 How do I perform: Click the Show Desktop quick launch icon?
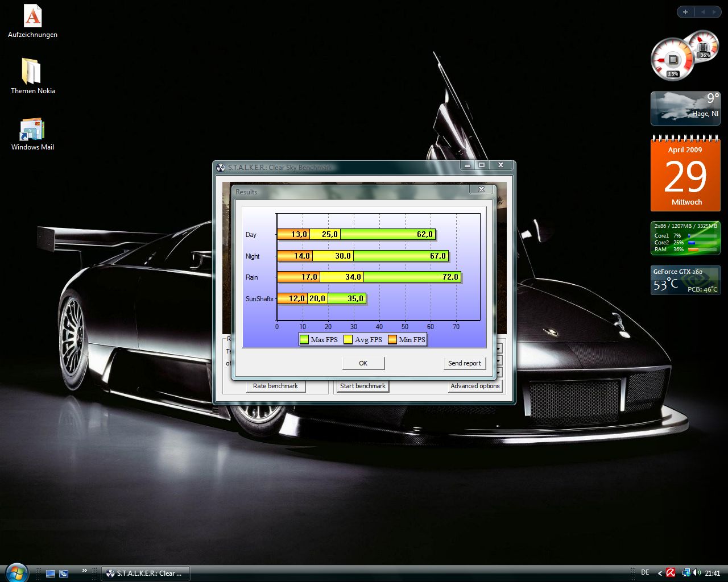pyautogui.click(x=51, y=573)
